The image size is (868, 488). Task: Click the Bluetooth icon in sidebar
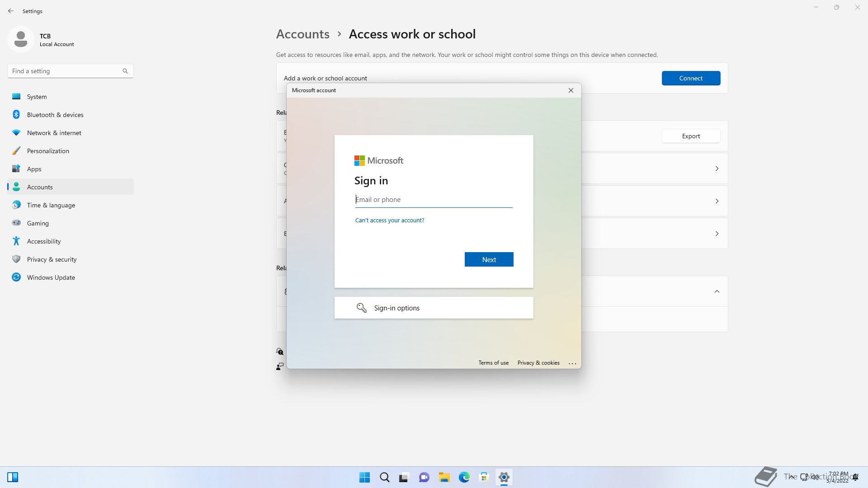16,114
